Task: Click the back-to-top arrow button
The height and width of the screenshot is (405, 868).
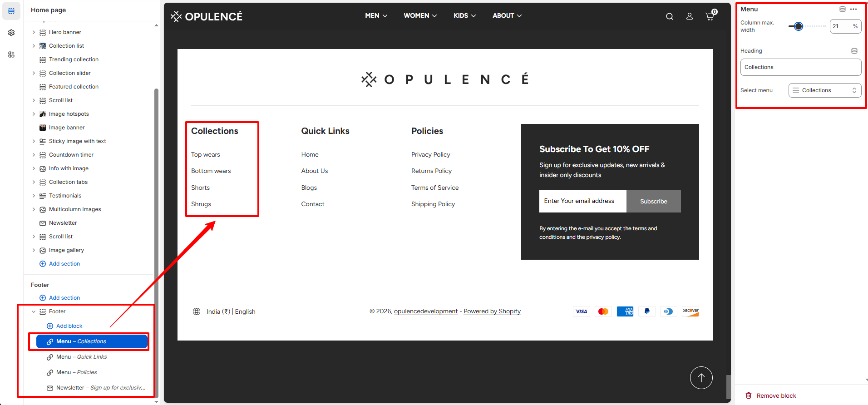Action: coord(701,378)
